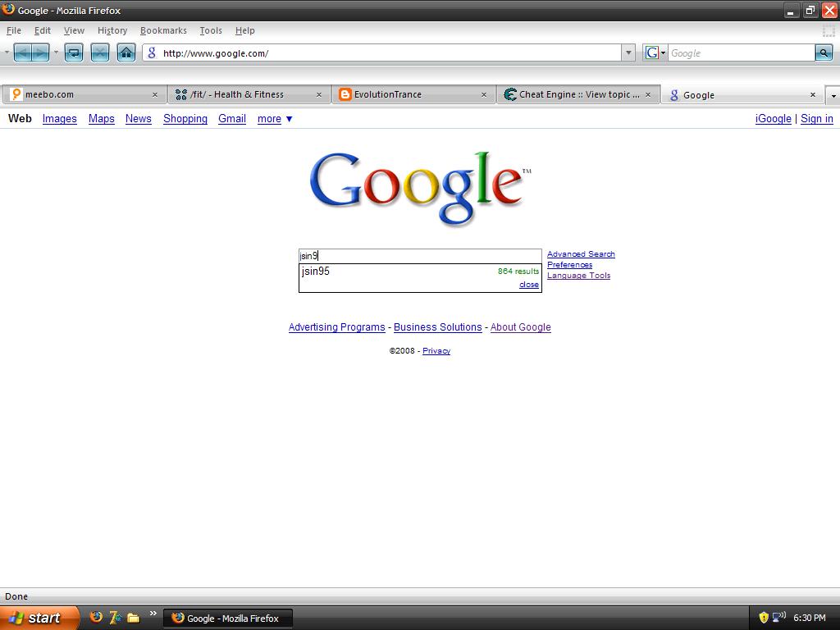The height and width of the screenshot is (630, 840).
Task: Click the Stop loading toolbar icon
Action: (100, 52)
